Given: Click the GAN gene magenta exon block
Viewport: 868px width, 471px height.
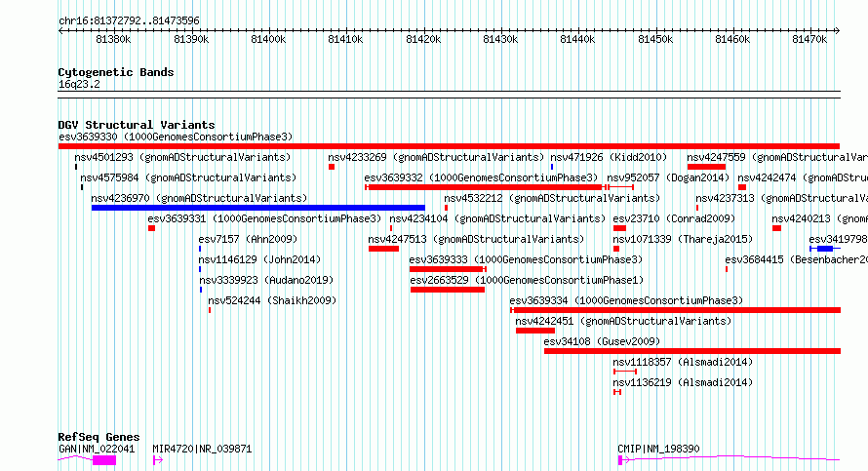Looking at the screenshot, I should (104, 460).
